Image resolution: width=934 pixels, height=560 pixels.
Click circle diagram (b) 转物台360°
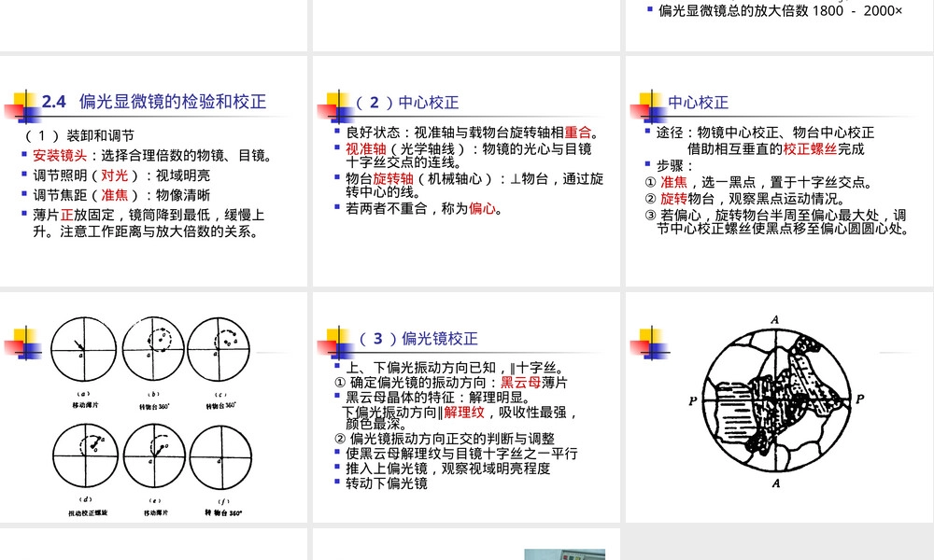pyautogui.click(x=154, y=349)
